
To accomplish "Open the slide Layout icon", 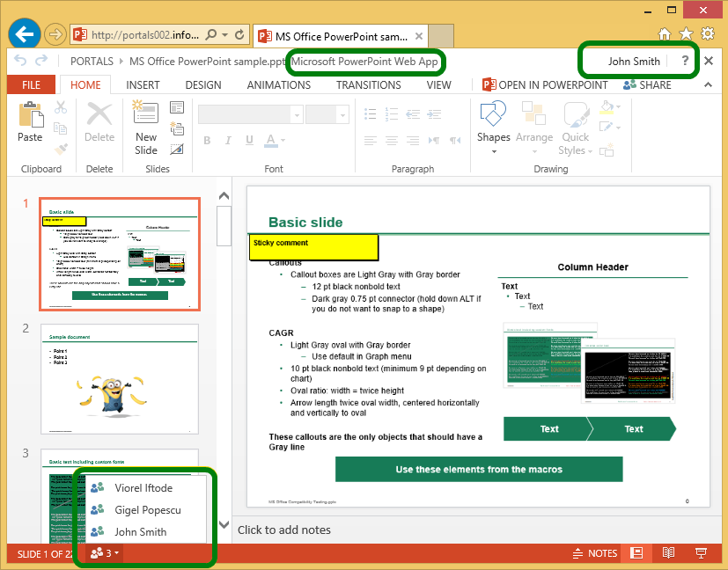I will tap(177, 107).
